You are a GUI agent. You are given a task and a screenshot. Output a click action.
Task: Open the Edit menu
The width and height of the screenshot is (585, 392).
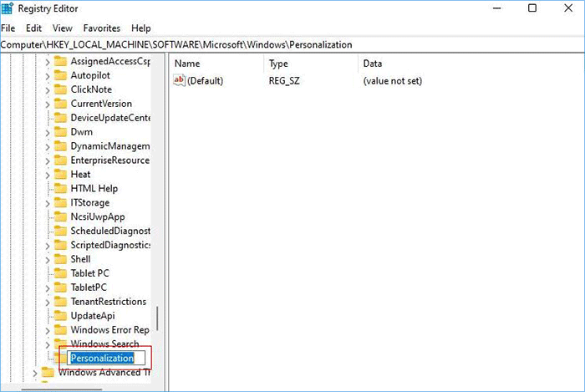coord(33,28)
